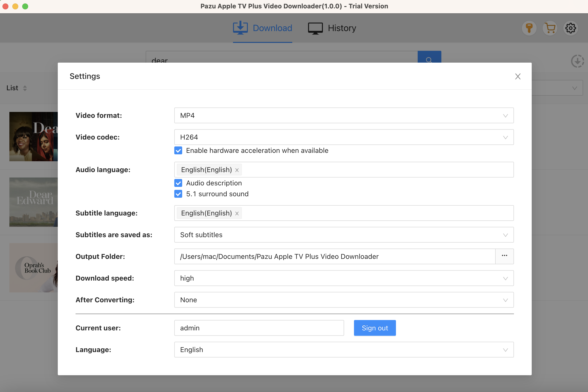The image size is (588, 392).
Task: Click the search field containing dear
Action: 282,57
